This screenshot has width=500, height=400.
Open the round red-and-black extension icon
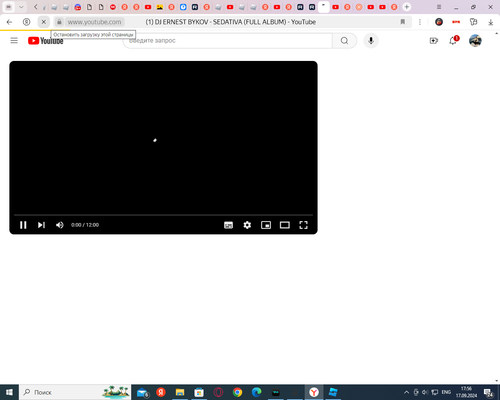439,22
